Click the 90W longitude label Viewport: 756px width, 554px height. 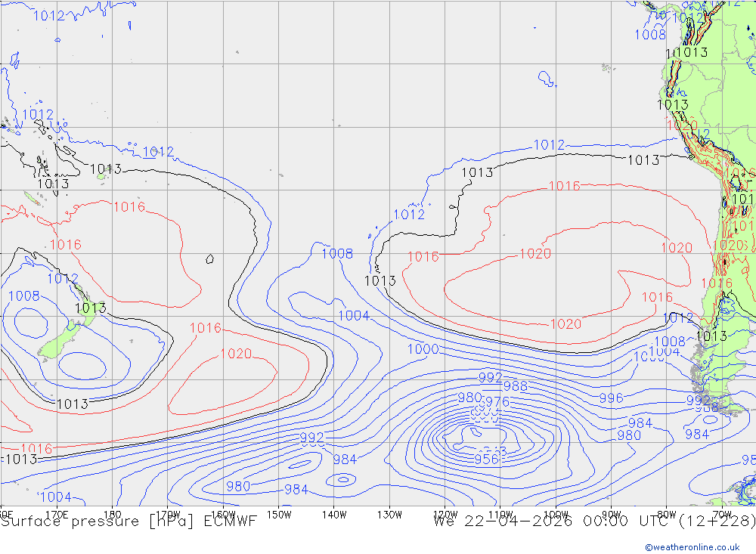(612, 515)
